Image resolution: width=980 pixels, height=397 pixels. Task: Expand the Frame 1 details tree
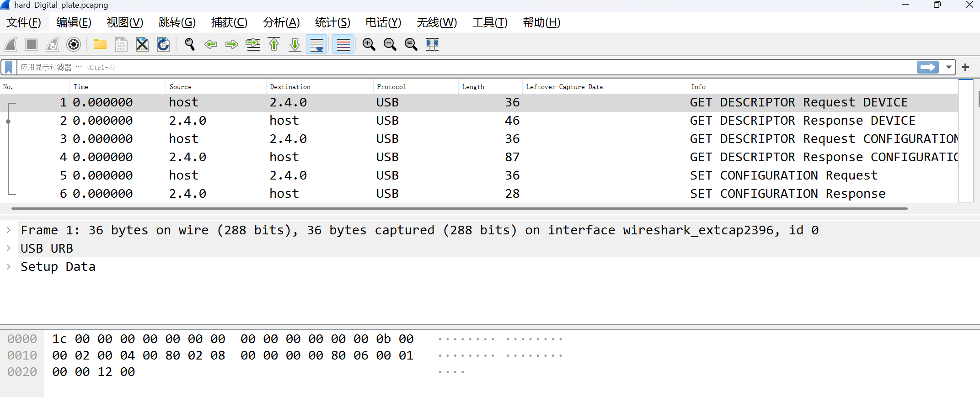(9, 230)
